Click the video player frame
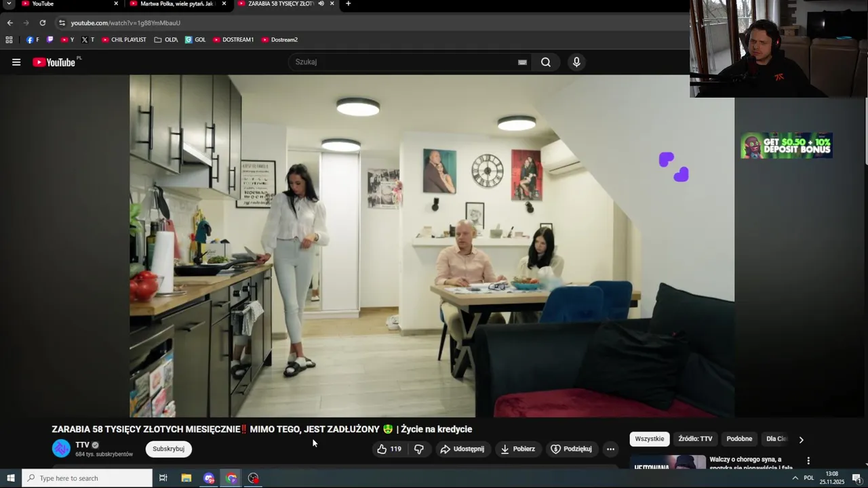 tap(432, 245)
